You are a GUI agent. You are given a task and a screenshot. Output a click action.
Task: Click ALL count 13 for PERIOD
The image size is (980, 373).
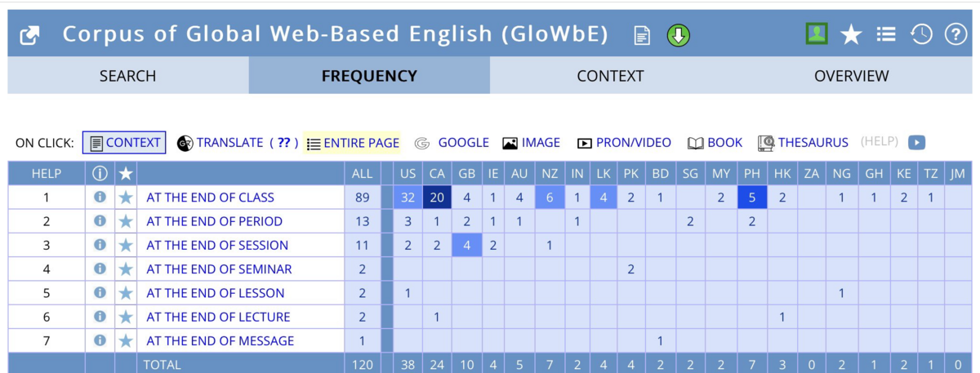pyautogui.click(x=362, y=221)
